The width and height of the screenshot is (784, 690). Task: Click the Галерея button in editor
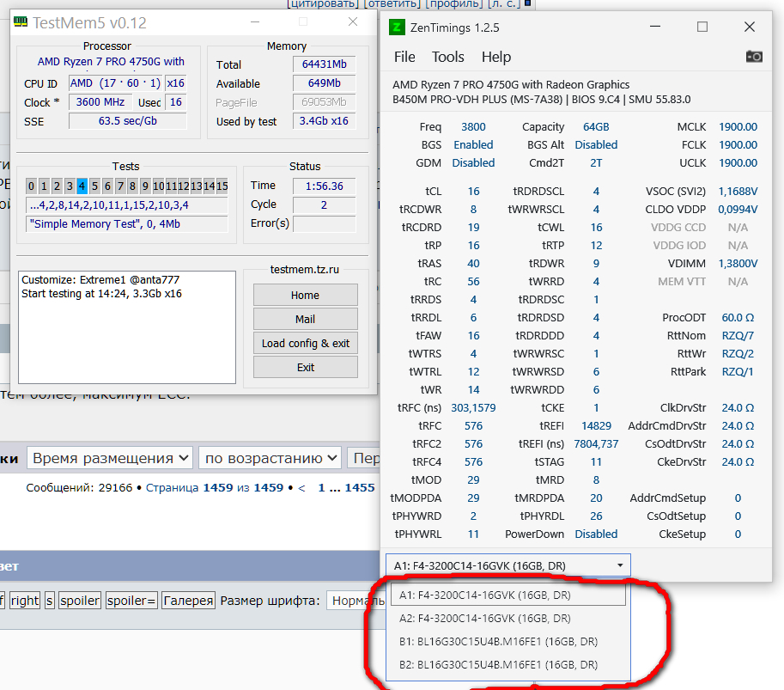pos(189,601)
